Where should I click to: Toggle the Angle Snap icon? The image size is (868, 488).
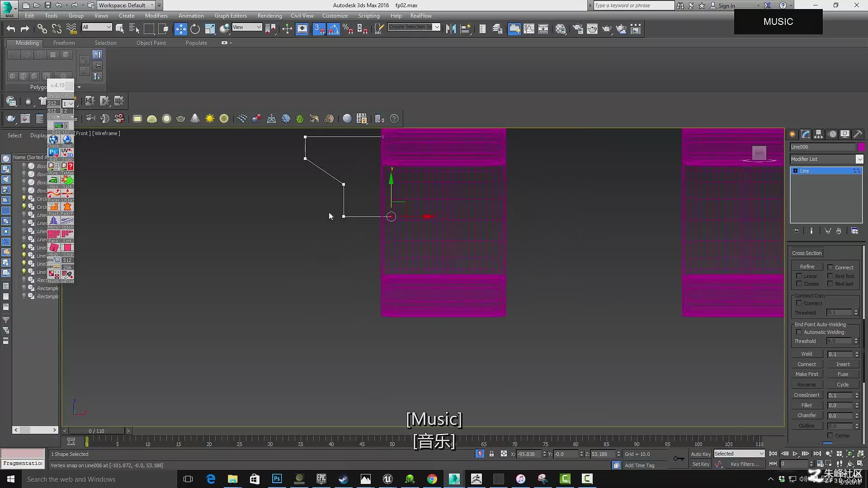(333, 29)
